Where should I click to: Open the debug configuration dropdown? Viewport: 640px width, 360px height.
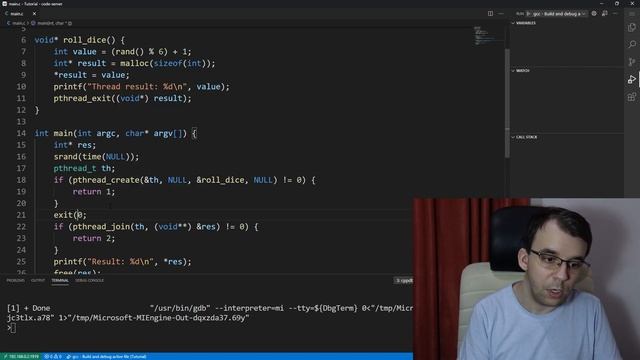(558, 13)
